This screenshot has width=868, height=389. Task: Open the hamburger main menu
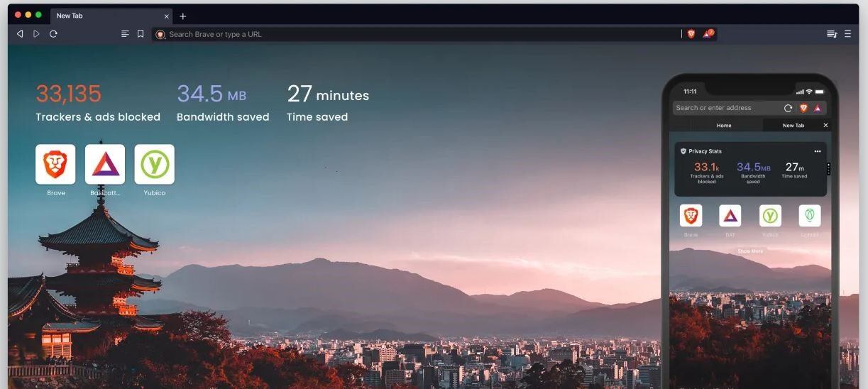(x=847, y=34)
